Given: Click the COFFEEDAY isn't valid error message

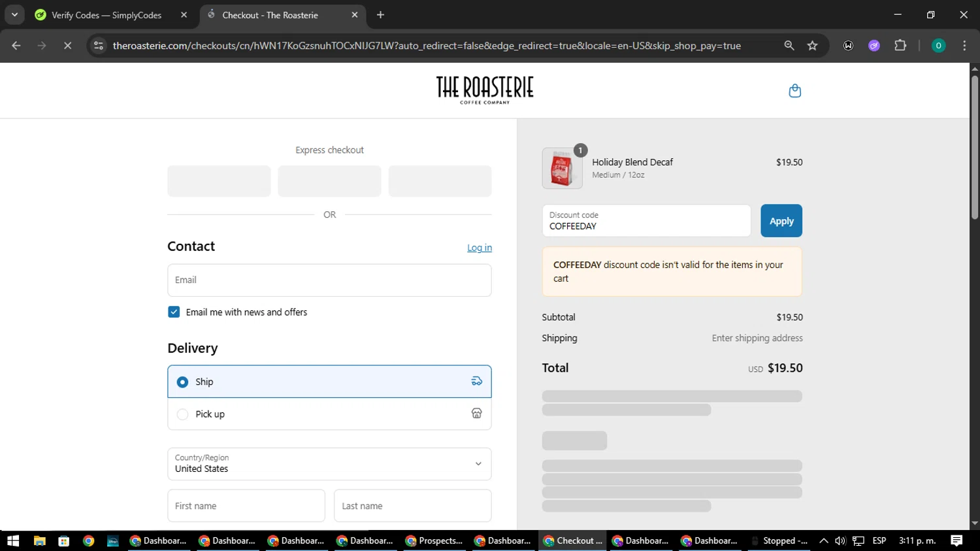Looking at the screenshot, I should click(672, 272).
